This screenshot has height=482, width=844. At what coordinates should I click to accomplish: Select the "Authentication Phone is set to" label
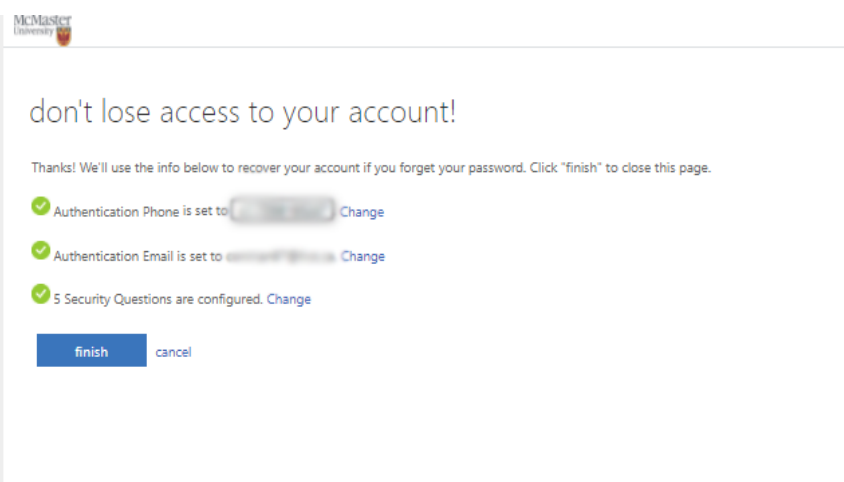[x=140, y=212]
